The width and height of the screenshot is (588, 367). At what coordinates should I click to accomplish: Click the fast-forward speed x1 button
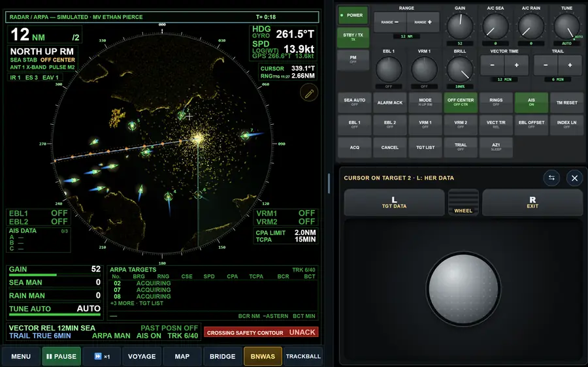[x=102, y=356]
